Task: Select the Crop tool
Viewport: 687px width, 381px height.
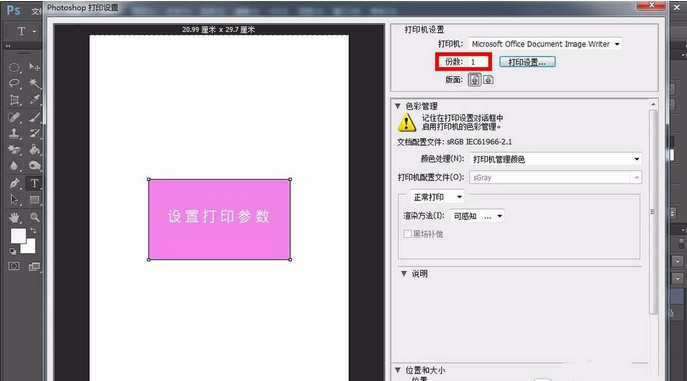Action: coord(14,100)
